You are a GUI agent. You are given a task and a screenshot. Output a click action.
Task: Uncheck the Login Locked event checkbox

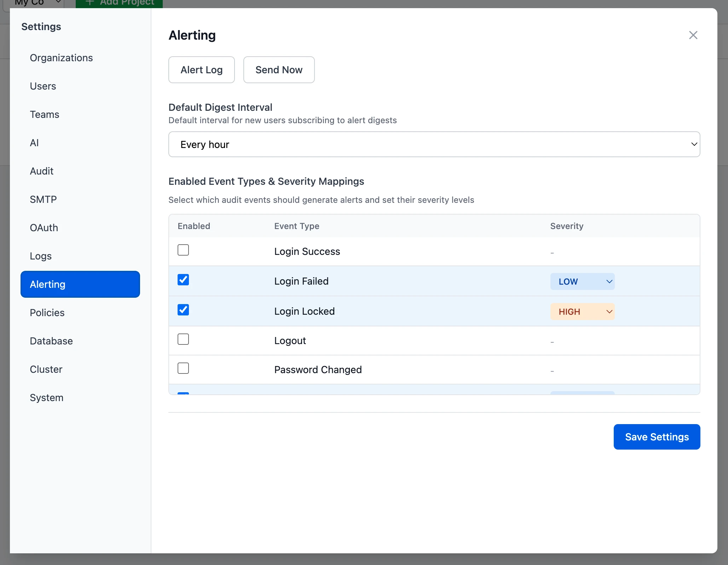183,310
